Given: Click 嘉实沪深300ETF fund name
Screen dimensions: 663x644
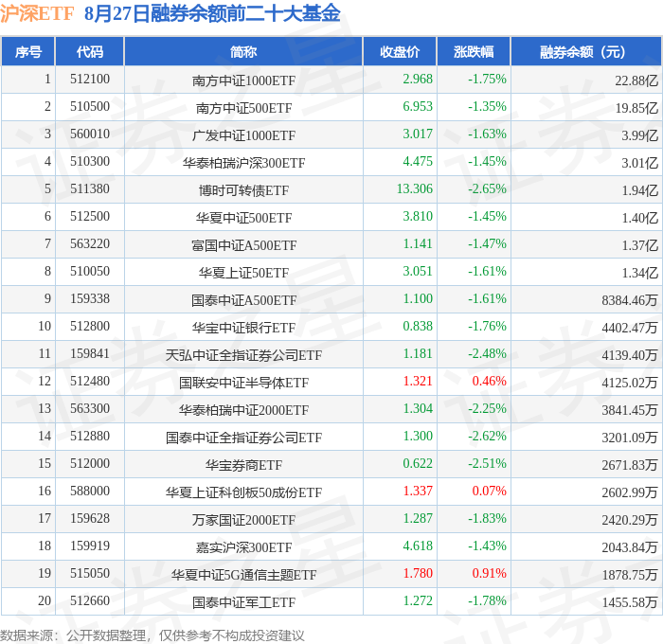Looking at the screenshot, I should (x=243, y=547).
